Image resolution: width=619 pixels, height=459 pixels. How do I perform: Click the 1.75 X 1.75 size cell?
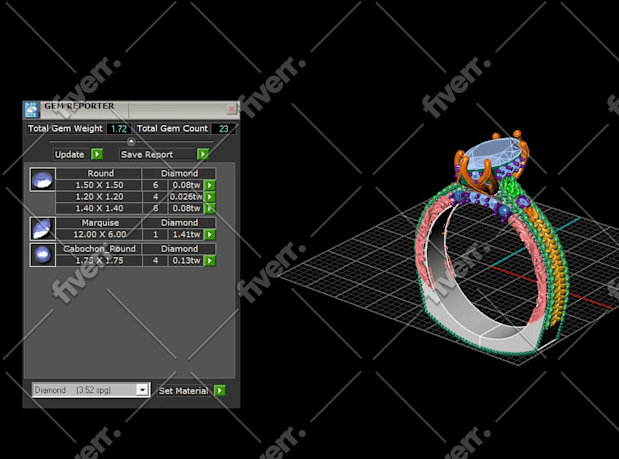click(99, 260)
